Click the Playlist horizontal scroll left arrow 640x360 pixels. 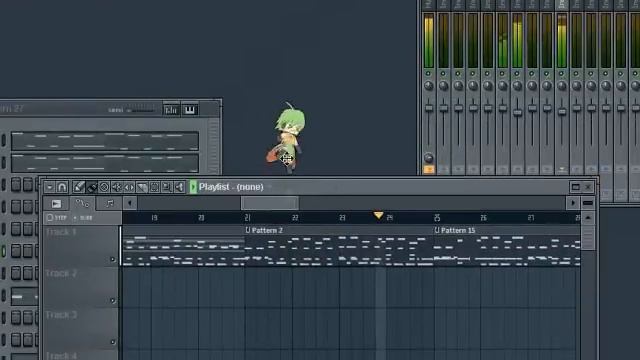pos(130,203)
